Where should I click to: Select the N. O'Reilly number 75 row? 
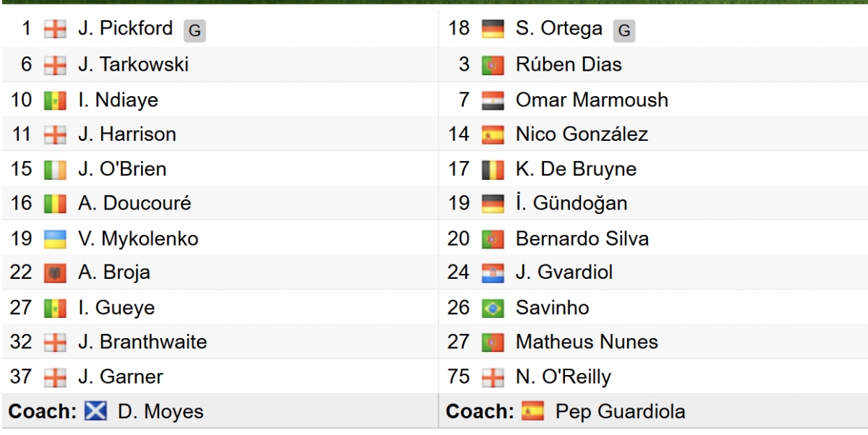653,376
